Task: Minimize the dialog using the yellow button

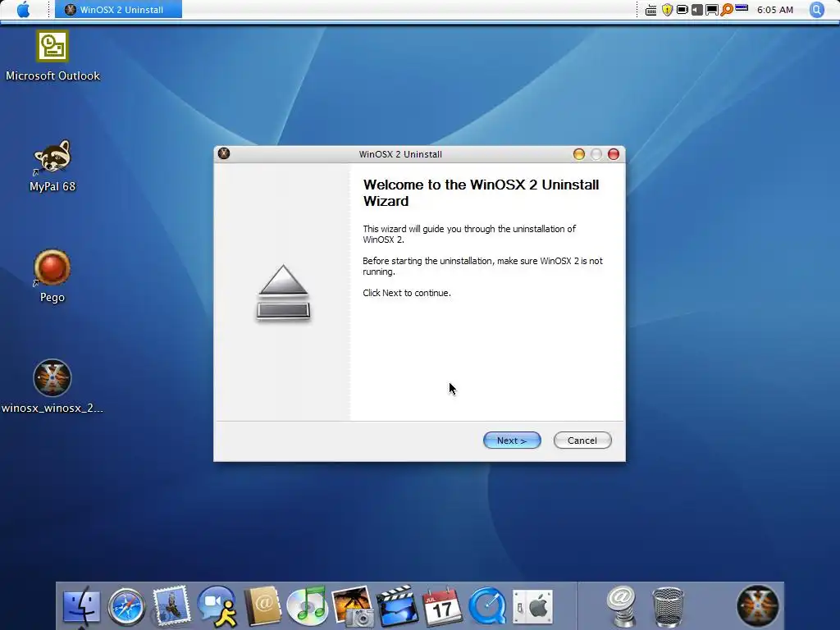Action: click(579, 154)
